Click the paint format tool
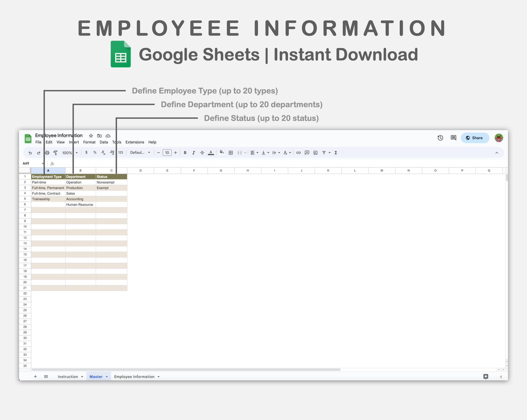Image resolution: width=527 pixels, height=420 pixels. [55, 152]
